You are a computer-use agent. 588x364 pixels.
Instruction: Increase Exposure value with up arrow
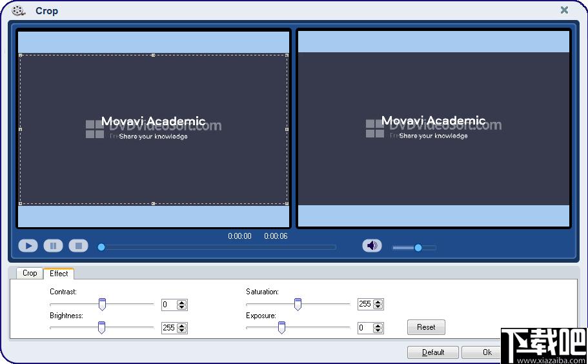378,326
